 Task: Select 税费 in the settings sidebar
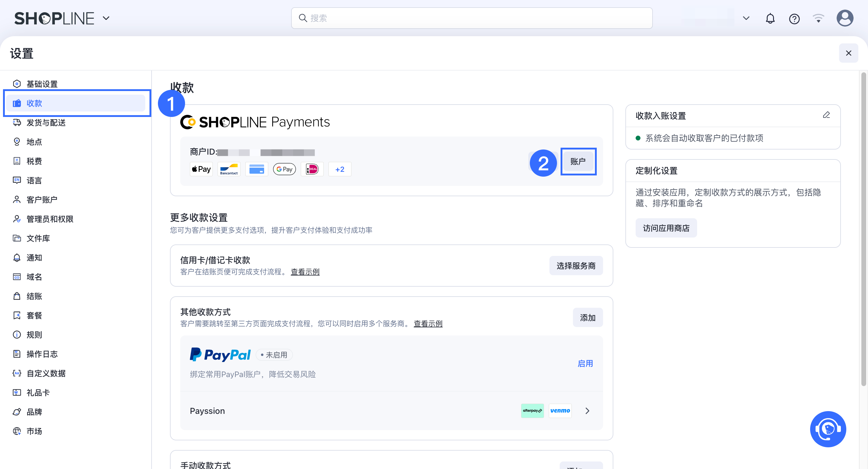coord(34,161)
